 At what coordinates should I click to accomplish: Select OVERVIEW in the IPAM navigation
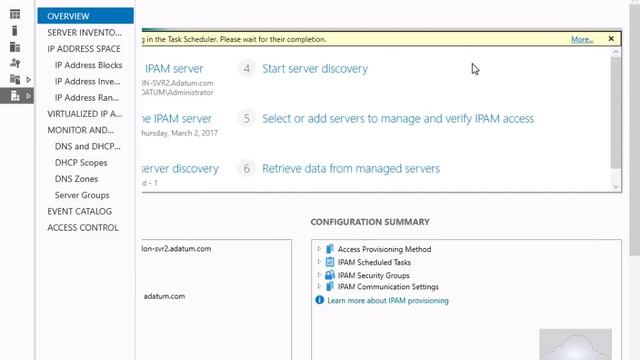85,16
